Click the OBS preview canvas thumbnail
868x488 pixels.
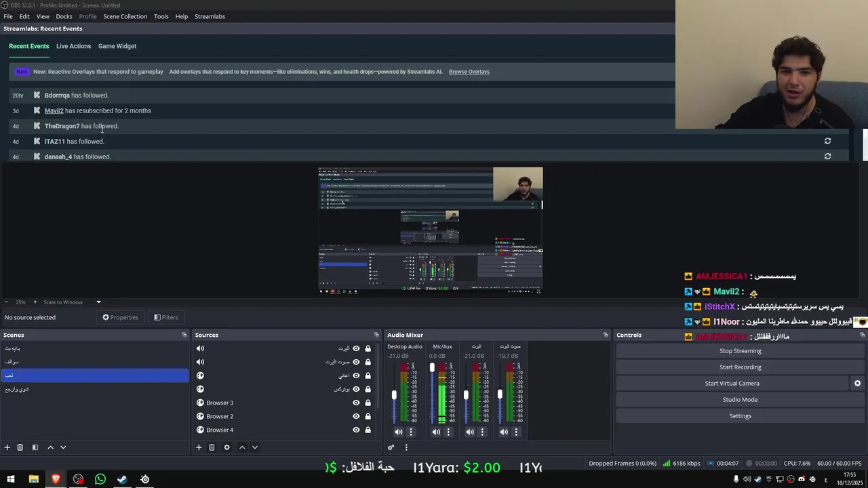pos(431,230)
